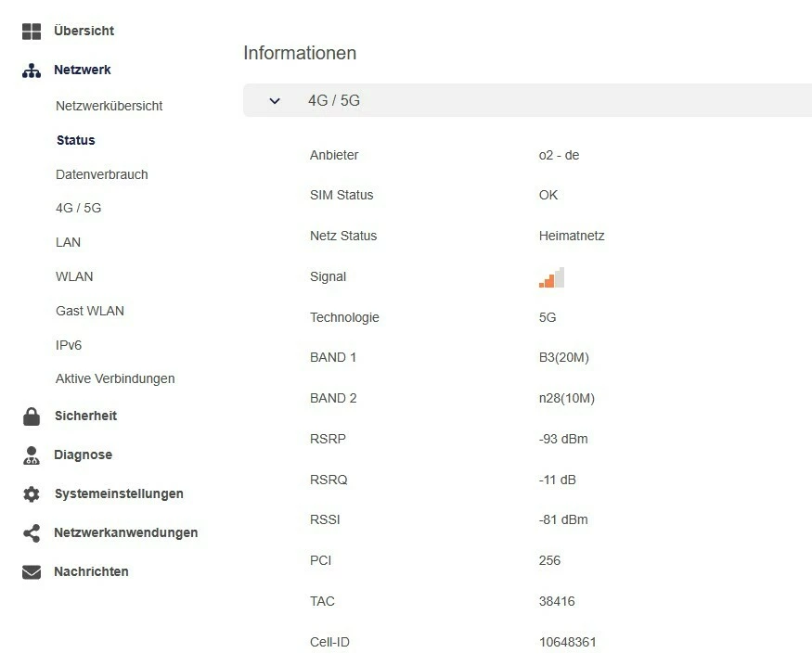The height and width of the screenshot is (666, 812).
Task: Select the IPv6 menu entry
Action: pyautogui.click(x=69, y=345)
